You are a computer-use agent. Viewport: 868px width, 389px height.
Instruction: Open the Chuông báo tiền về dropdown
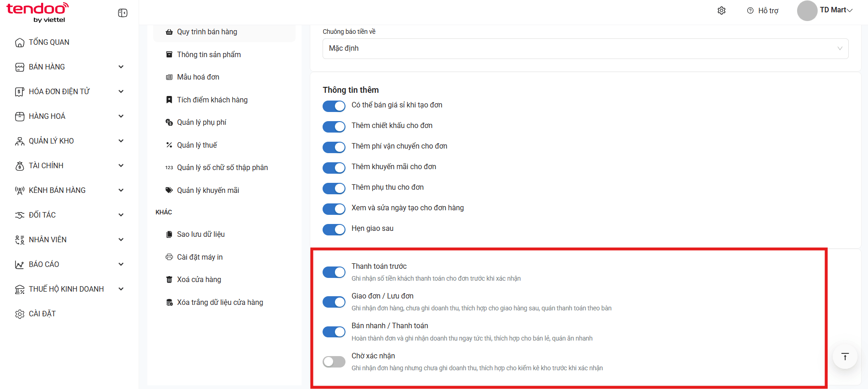(x=585, y=48)
